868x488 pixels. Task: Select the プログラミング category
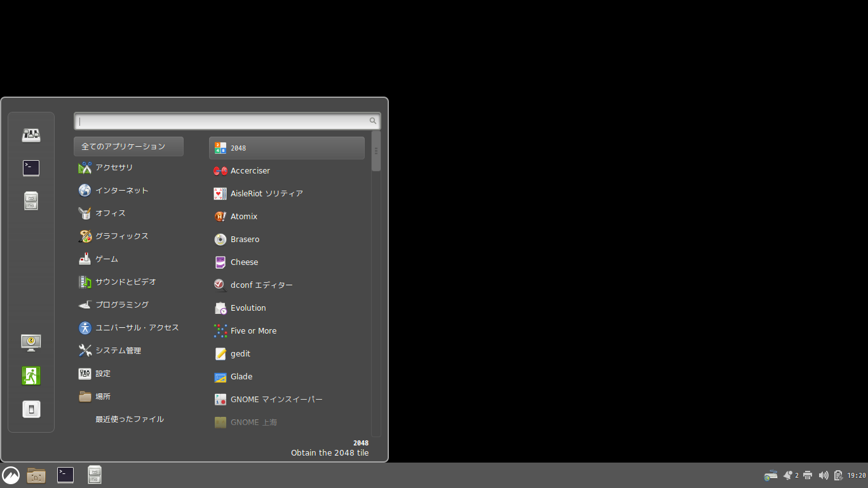click(x=129, y=305)
